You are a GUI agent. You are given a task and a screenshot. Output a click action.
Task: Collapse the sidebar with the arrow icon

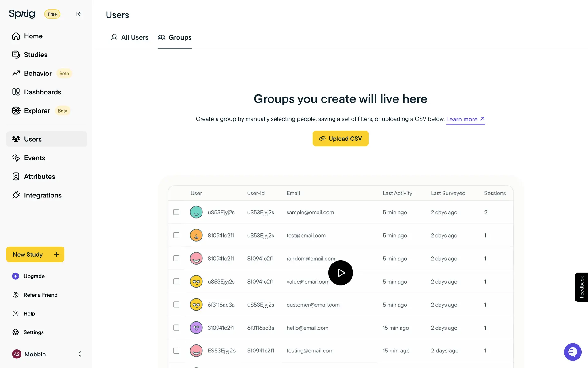click(79, 14)
